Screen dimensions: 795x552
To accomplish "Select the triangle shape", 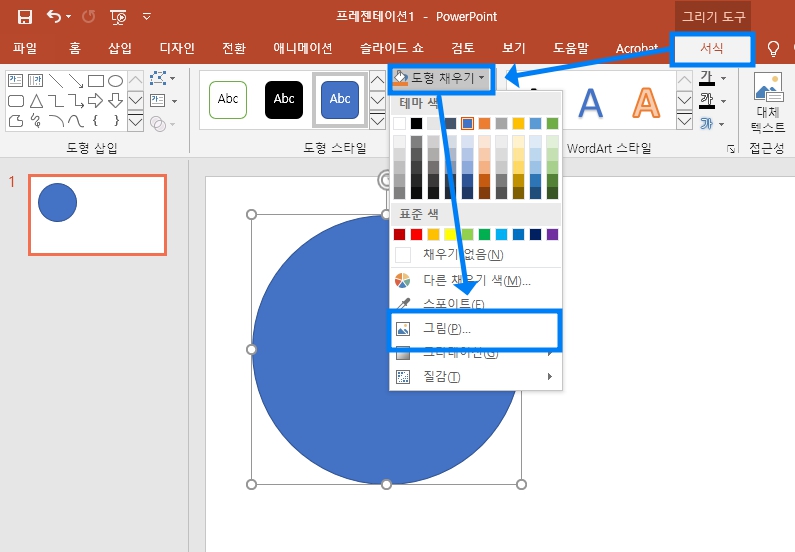I will point(36,101).
